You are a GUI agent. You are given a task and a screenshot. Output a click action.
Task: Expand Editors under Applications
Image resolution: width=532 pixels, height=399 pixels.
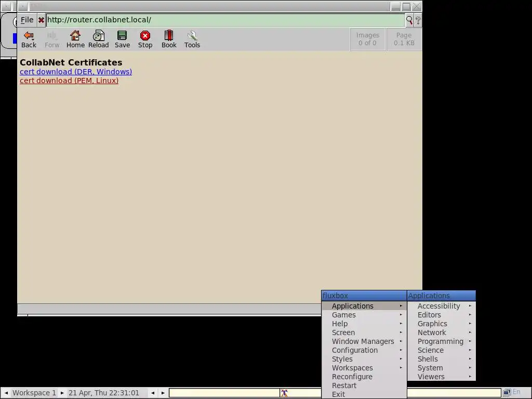pos(442,315)
